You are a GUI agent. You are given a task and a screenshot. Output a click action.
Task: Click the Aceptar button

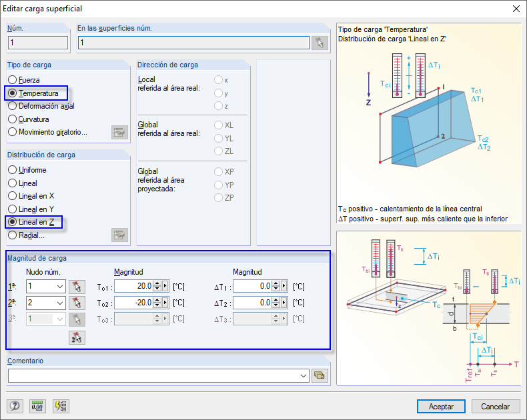441,407
